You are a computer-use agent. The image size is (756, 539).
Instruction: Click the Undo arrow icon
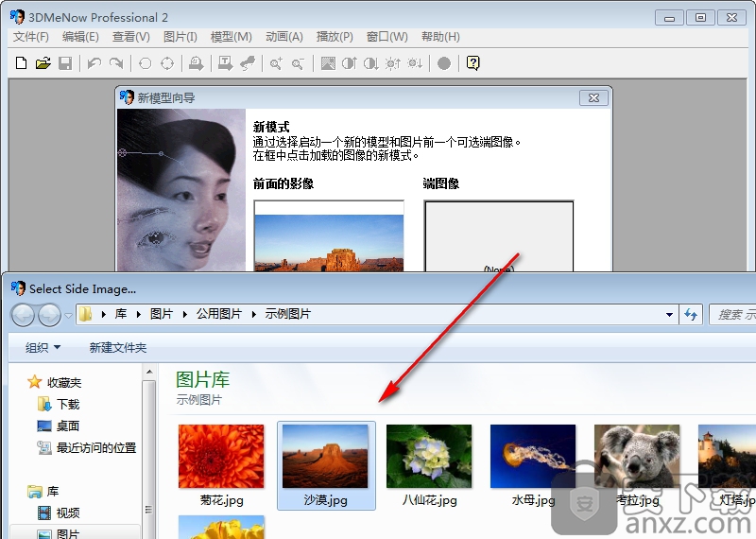click(x=94, y=63)
